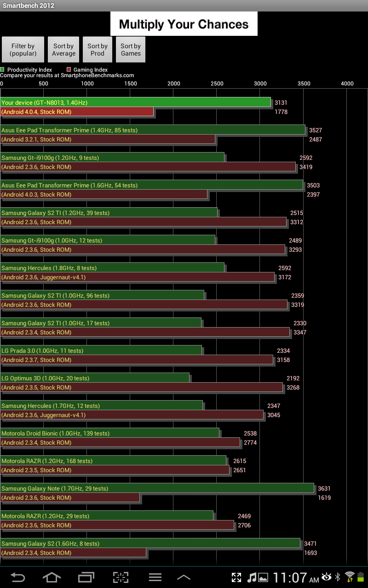Viewport: 368px width, 588px height.
Task: Click the red Gaming Index legend swatch
Action: [x=69, y=70]
